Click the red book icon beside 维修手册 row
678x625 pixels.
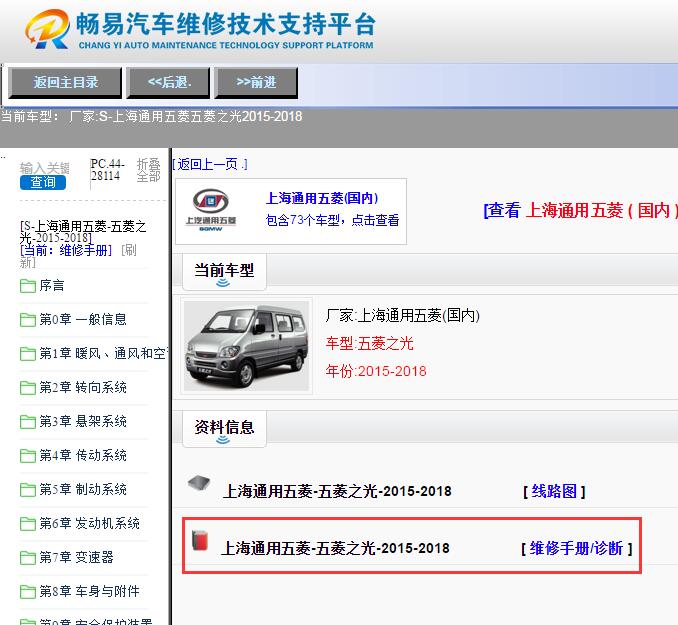click(200, 540)
